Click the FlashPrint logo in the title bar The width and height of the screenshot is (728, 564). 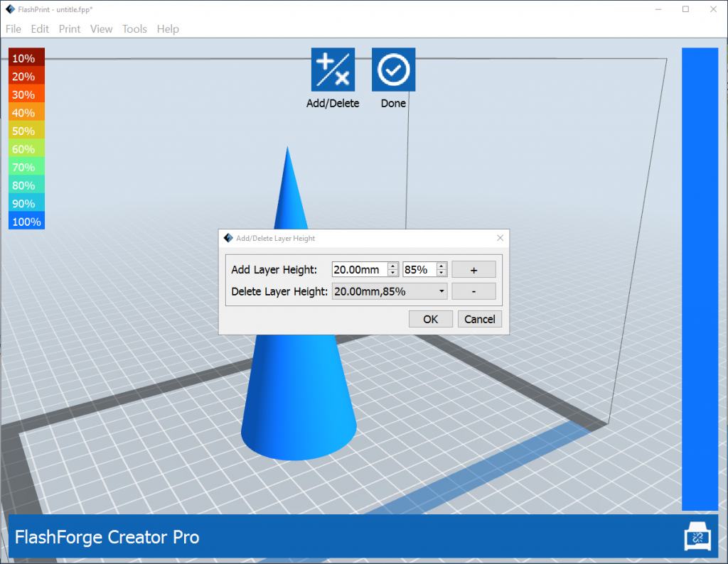pyautogui.click(x=10, y=9)
